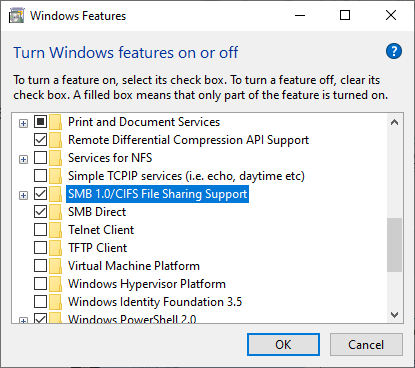415x368 pixels.
Task: Tick the Windows Hypervisor Platform checkbox
Action: [40, 284]
